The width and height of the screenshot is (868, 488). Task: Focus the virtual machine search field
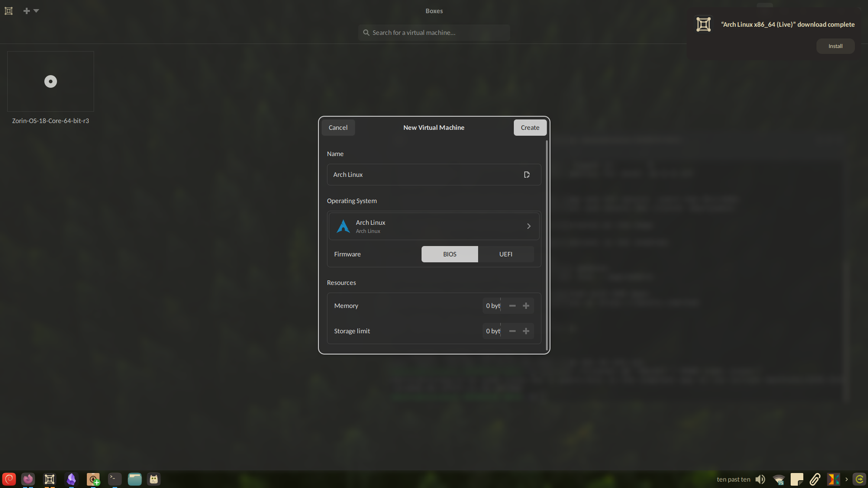click(434, 33)
